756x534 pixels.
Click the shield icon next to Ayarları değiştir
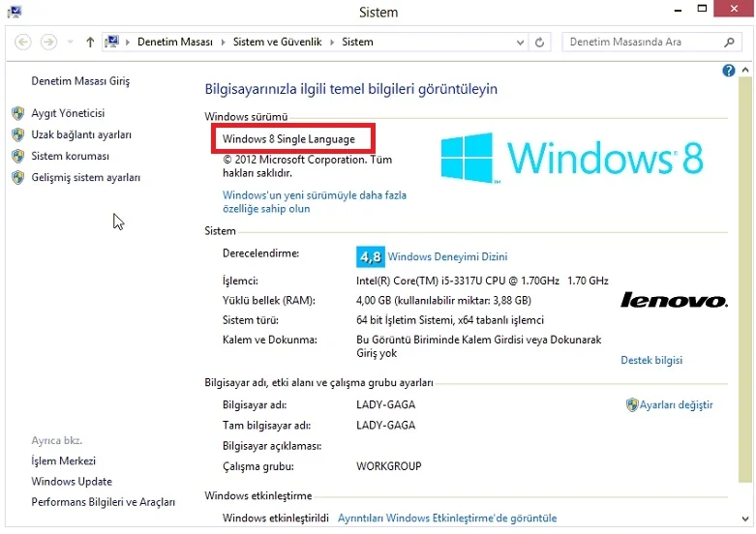(631, 405)
